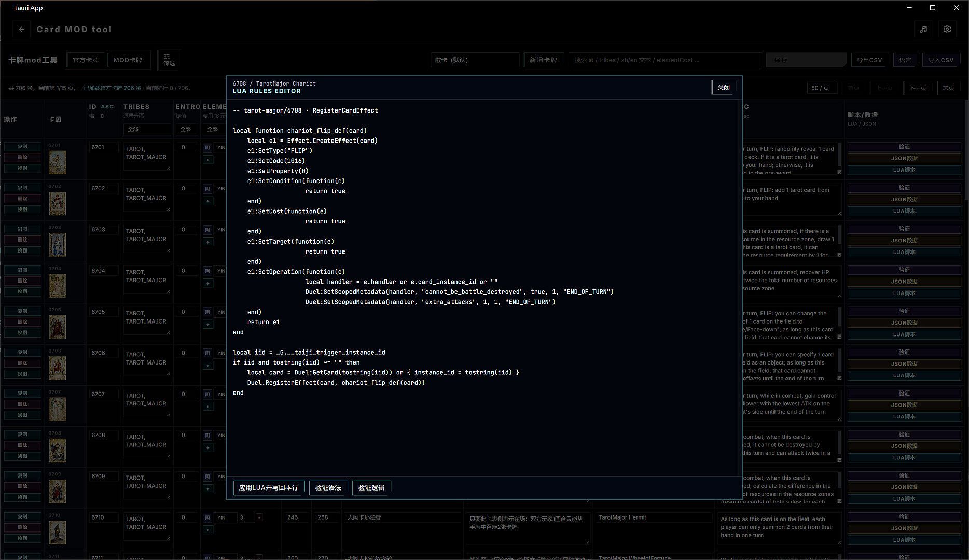The height and width of the screenshot is (560, 969).
Task: Close the LUA Rules Editor with 关闭
Action: pos(723,88)
